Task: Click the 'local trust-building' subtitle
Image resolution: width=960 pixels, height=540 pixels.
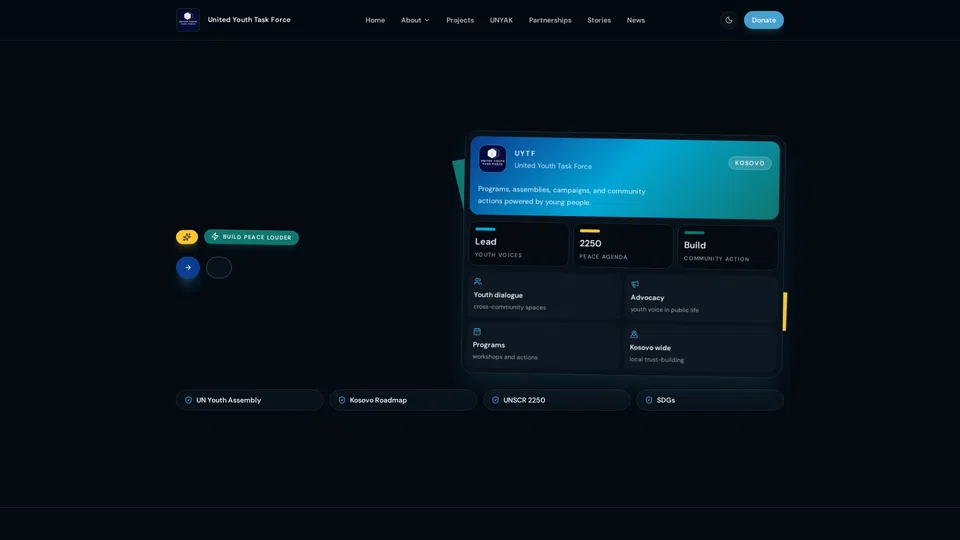Action: click(x=656, y=360)
